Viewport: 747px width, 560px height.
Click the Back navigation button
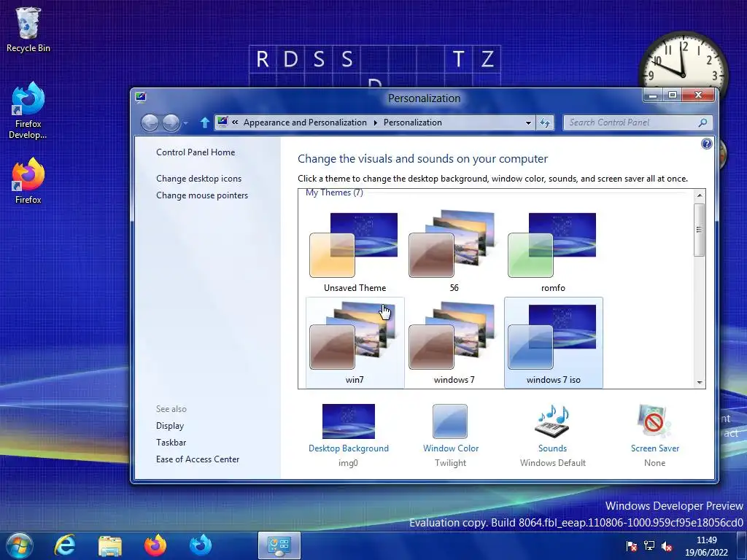pos(150,122)
